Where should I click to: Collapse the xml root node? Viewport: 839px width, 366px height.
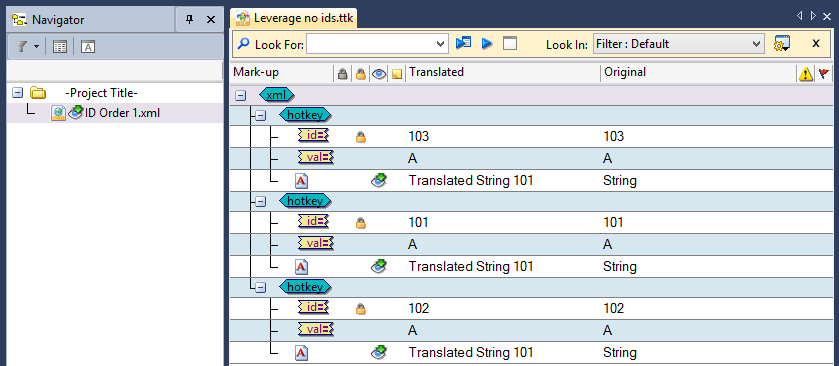240,95
